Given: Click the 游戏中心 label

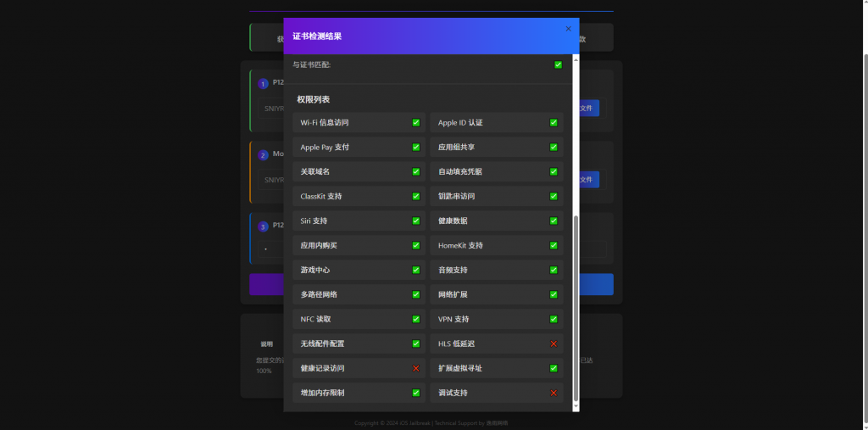Looking at the screenshot, I should (x=315, y=270).
